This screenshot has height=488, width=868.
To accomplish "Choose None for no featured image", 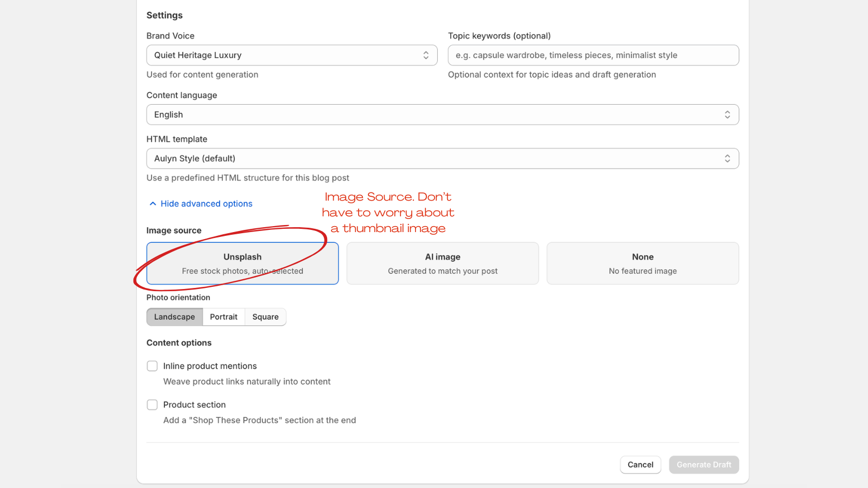I will [642, 264].
